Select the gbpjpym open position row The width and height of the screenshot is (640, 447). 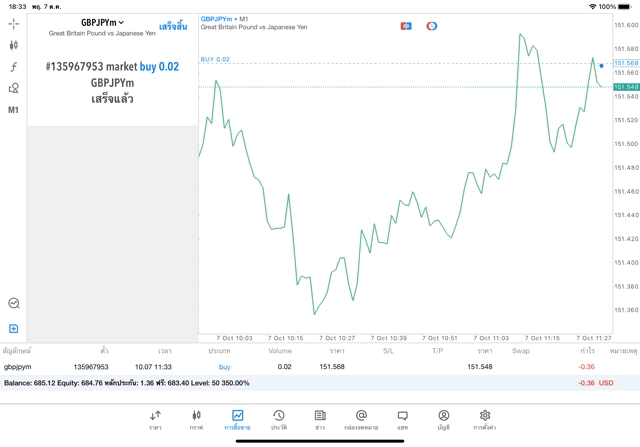320,367
